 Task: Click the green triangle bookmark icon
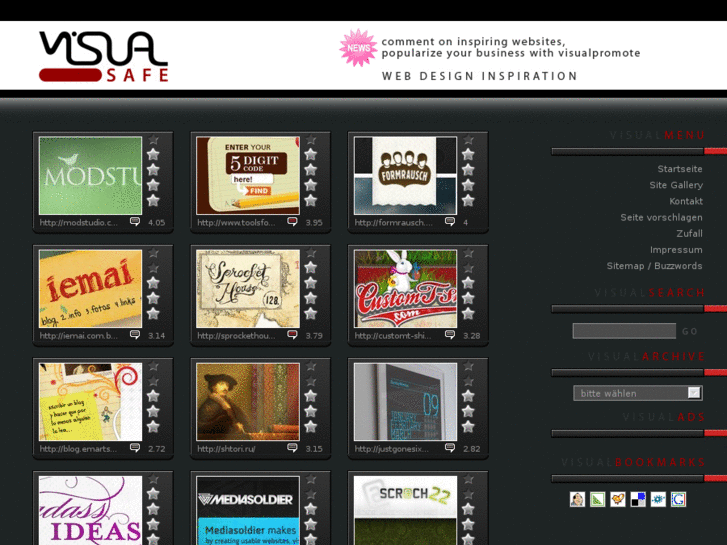pyautogui.click(x=597, y=500)
